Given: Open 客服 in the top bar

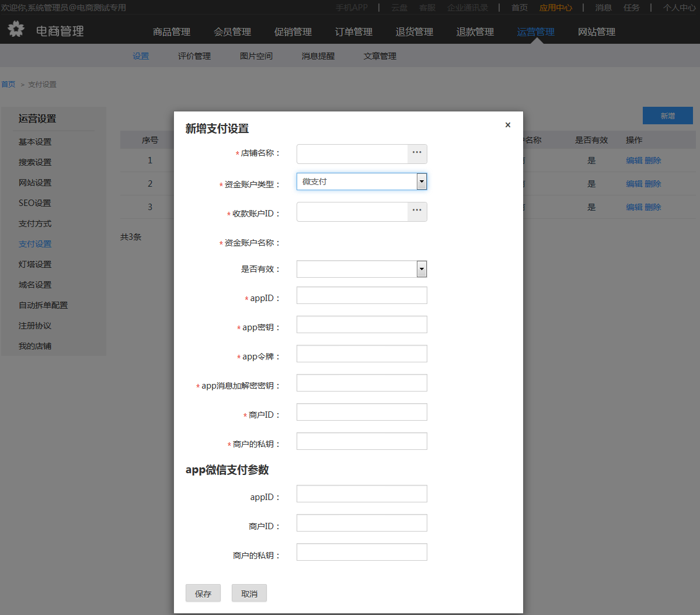Looking at the screenshot, I should pos(427,8).
